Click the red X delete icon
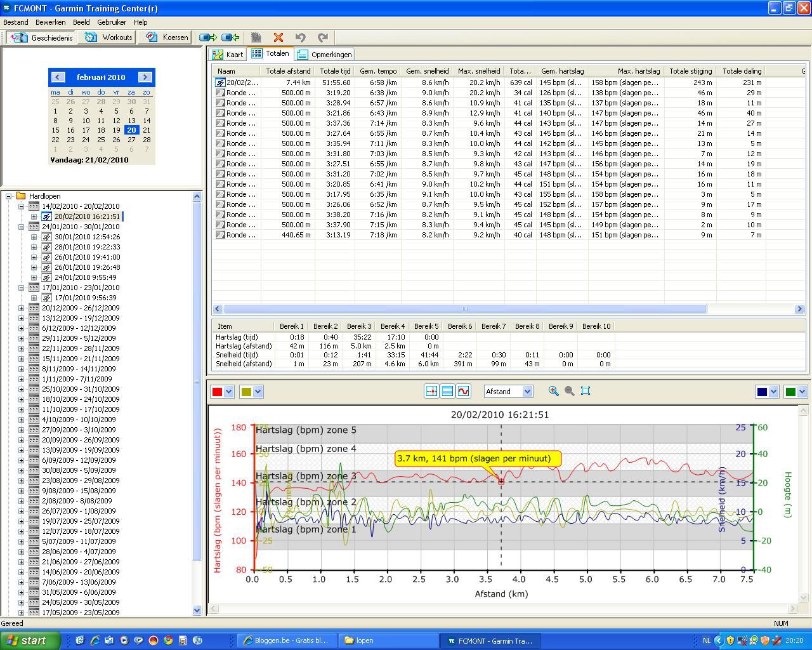 278,37
